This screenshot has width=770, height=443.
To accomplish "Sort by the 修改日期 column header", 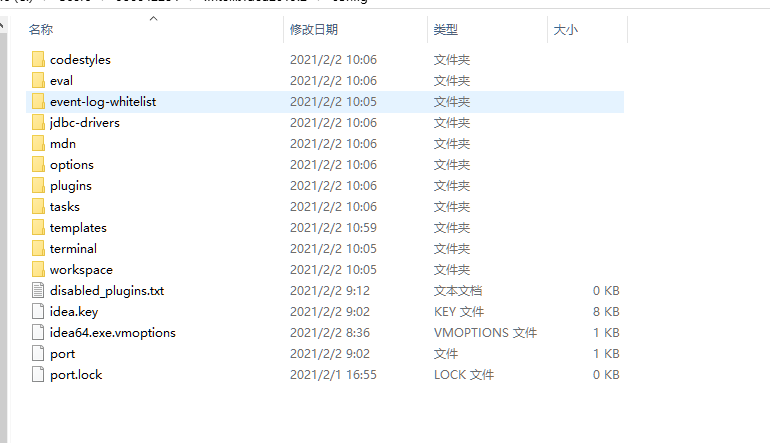I will tap(314, 29).
